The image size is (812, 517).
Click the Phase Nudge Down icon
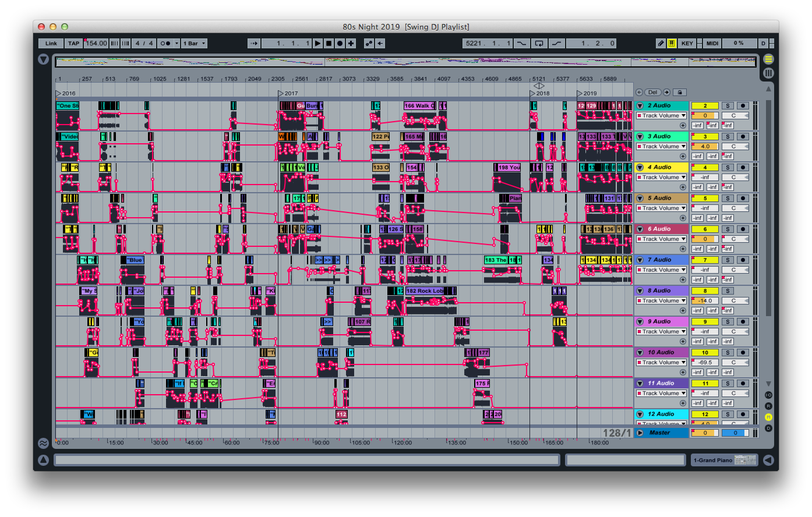114,43
